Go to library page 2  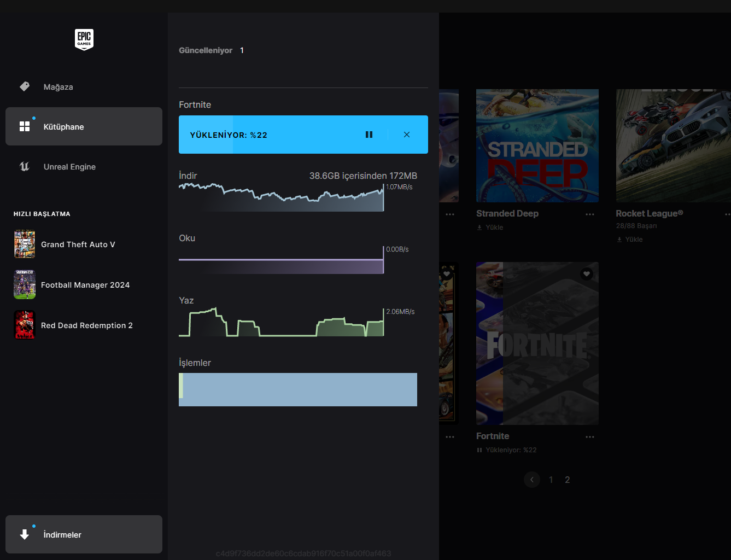pos(568,480)
